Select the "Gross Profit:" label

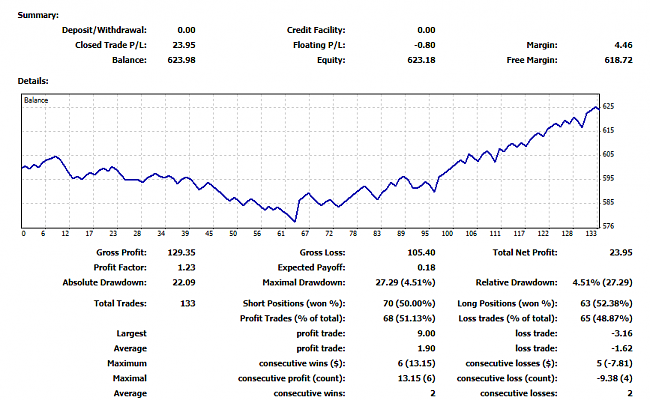(x=121, y=252)
